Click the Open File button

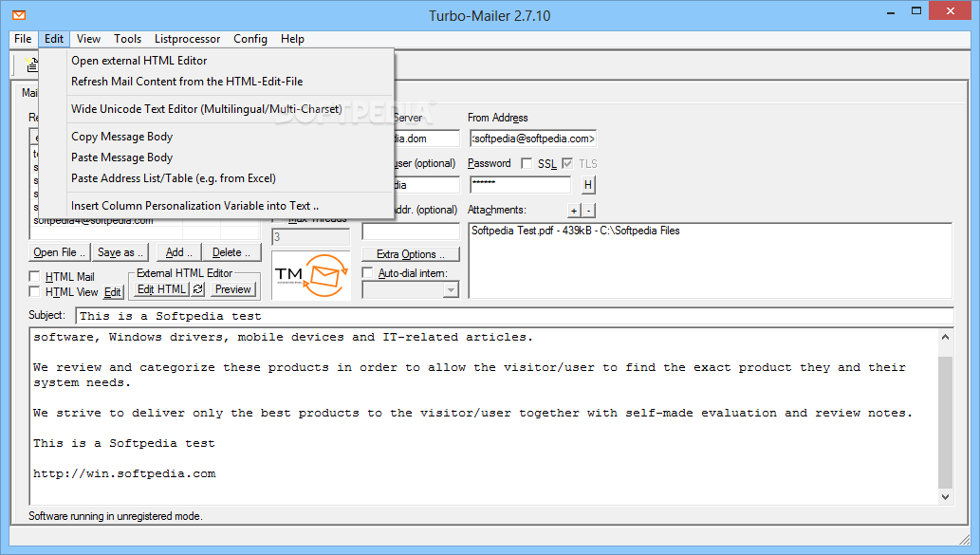pyautogui.click(x=60, y=252)
